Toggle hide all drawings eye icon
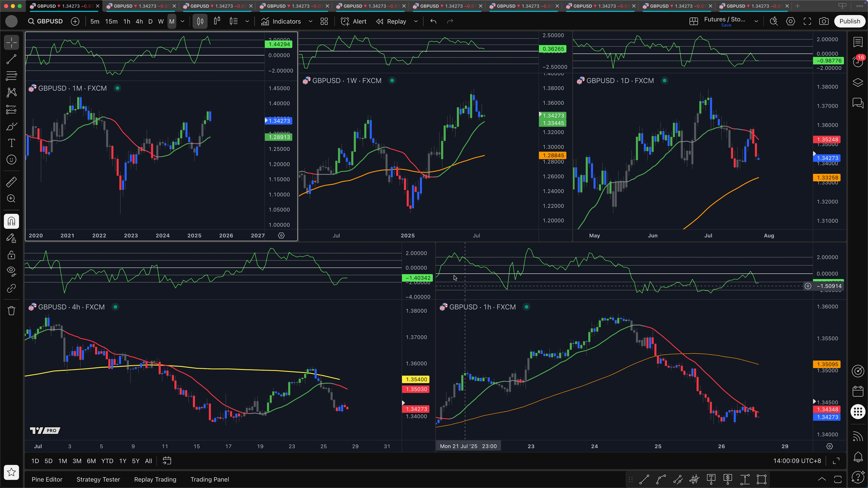868x488 pixels. click(12, 271)
